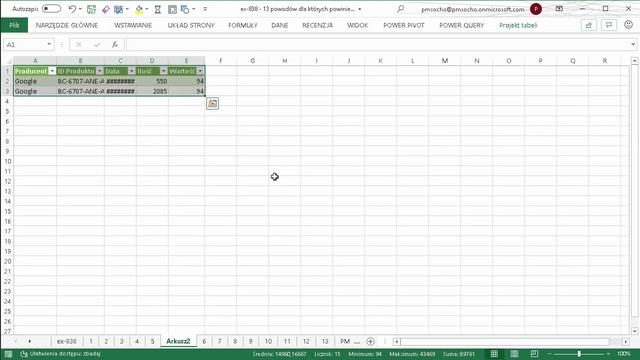This screenshot has height=360, width=640.
Task: Expand the formula bar chevron
Action: 633,44
